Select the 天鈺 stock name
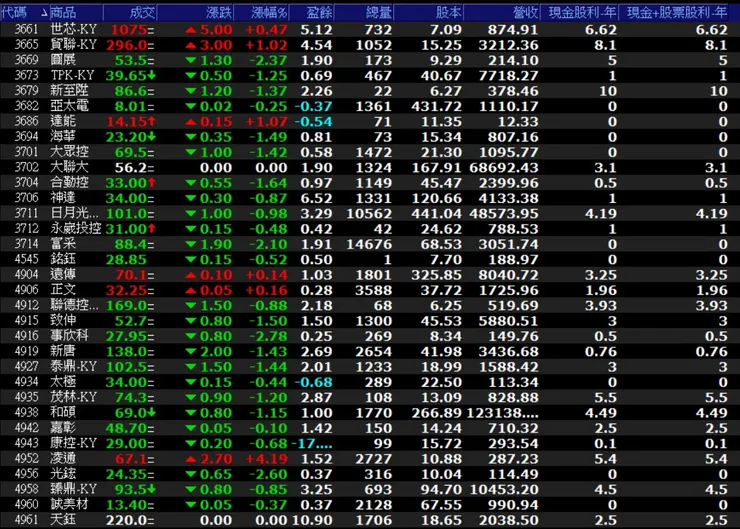740x529 pixels. 63,519
